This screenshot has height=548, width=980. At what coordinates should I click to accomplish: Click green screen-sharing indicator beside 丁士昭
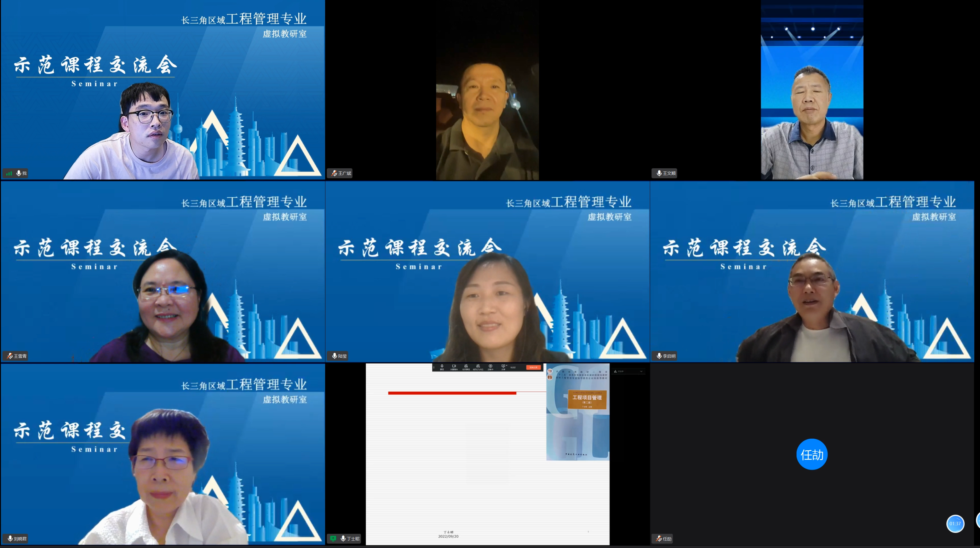pos(333,538)
